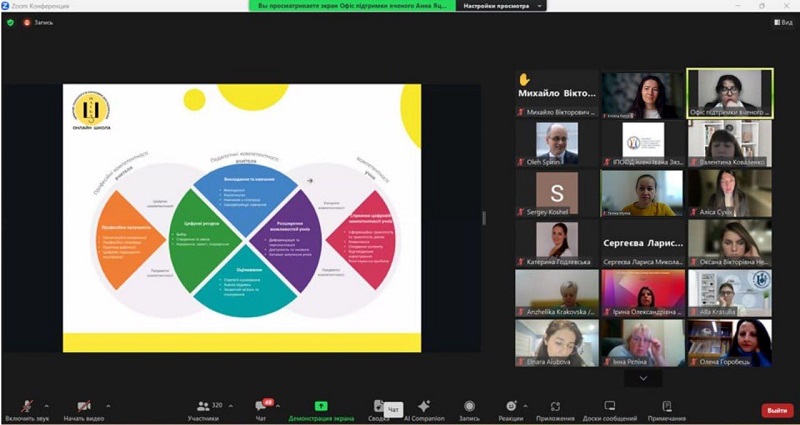Expand arrow beside Участники button
Image resolution: width=800 pixels, height=425 pixels.
coord(230,406)
